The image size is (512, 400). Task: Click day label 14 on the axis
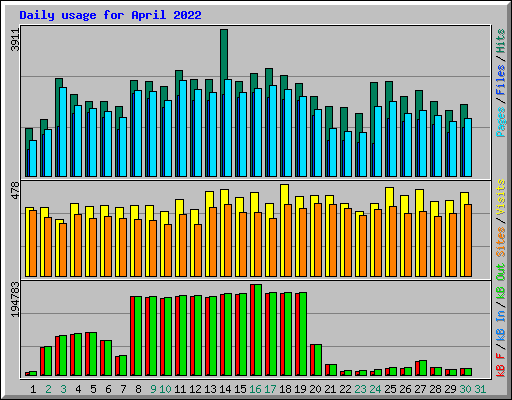tap(225, 389)
